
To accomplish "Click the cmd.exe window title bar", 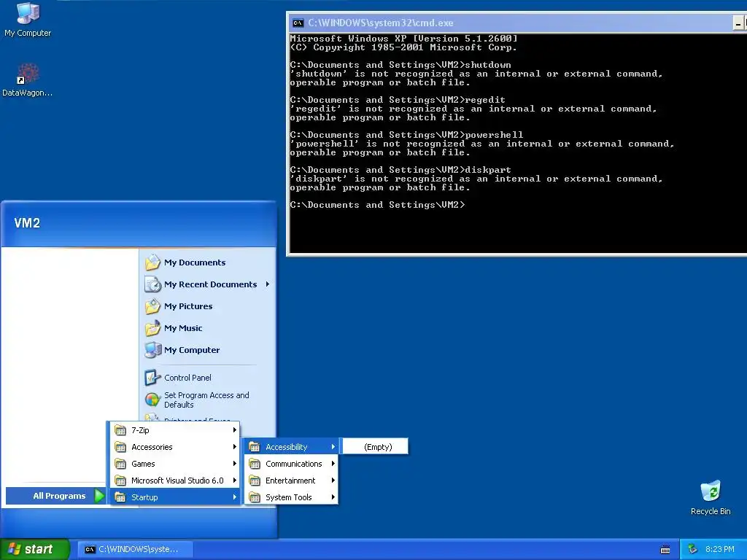I will pos(517,23).
